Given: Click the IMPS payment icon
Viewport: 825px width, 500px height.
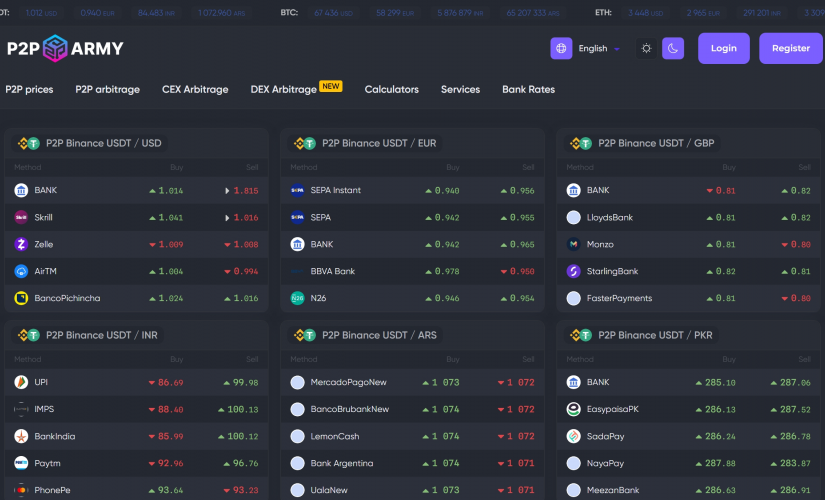Looking at the screenshot, I should 21,409.
